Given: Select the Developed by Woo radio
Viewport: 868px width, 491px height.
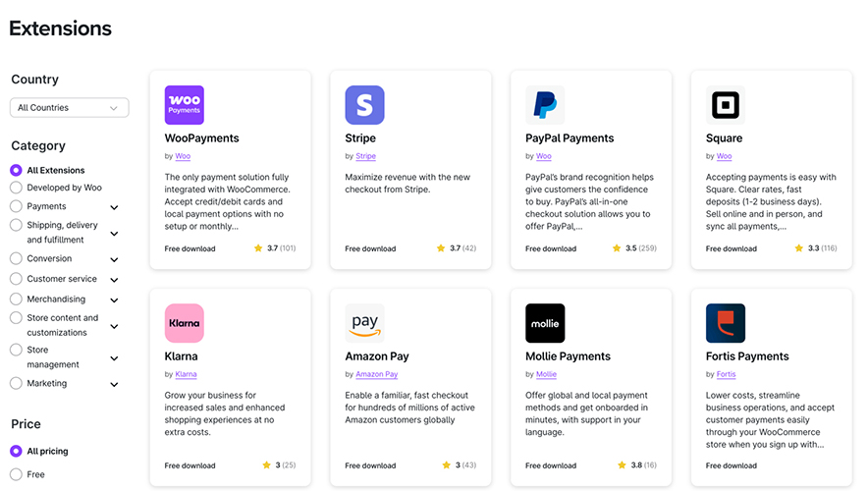Looking at the screenshot, I should coord(16,188).
